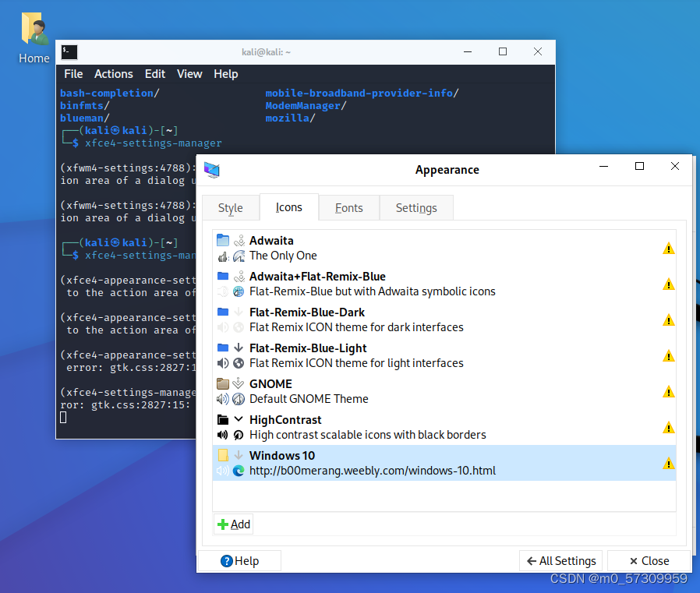Click the Edge browser icon in Windows 10 row
Viewport: 700px width, 593px height.
pyautogui.click(x=239, y=471)
